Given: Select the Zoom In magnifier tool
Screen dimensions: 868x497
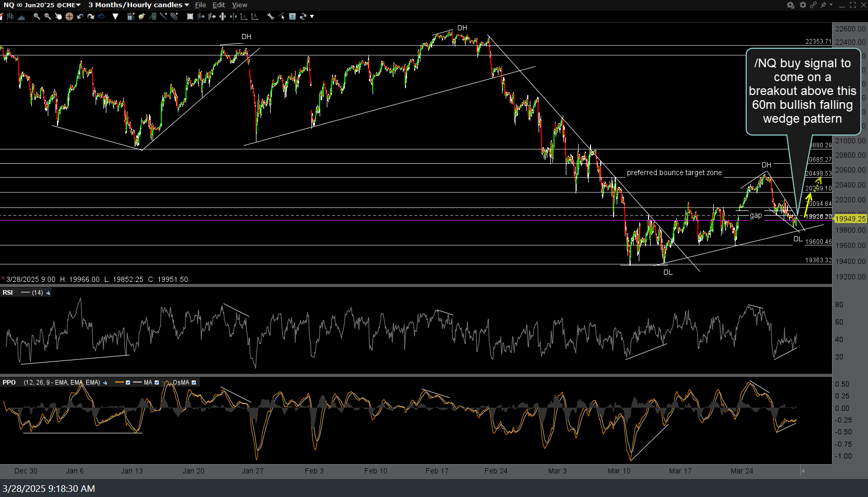Looking at the screenshot, I should pos(37,17).
